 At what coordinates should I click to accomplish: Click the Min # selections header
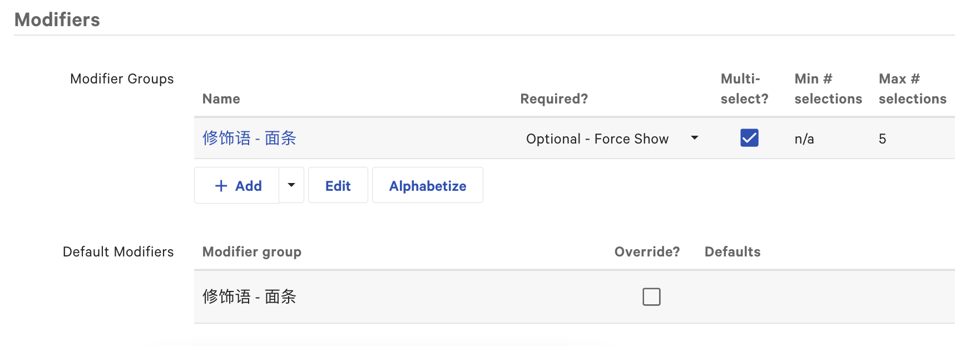(x=828, y=89)
